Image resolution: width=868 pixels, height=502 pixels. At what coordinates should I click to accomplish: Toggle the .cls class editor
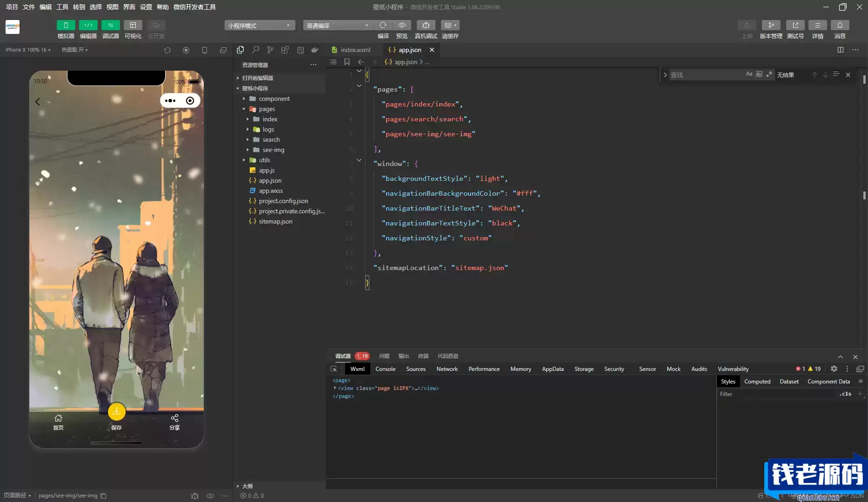pyautogui.click(x=845, y=394)
